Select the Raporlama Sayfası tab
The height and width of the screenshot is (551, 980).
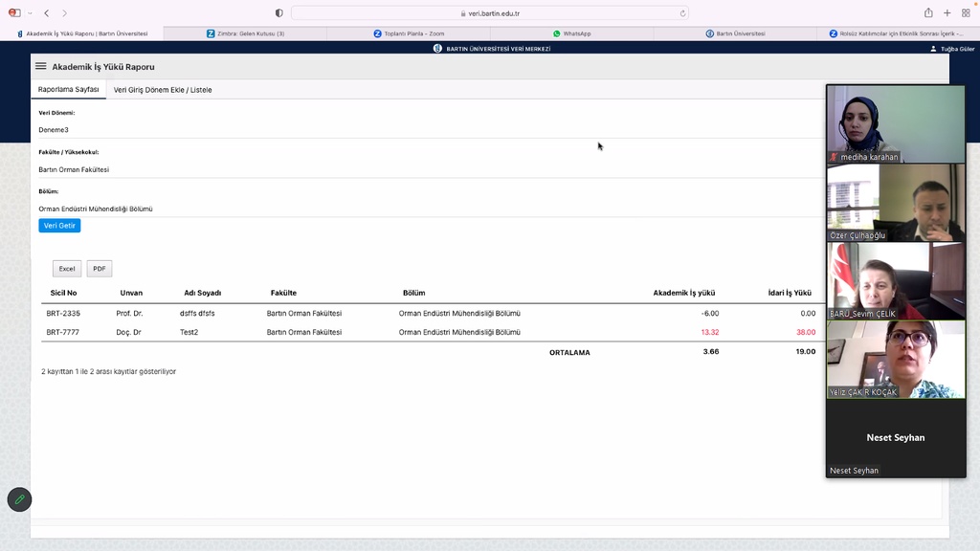(68, 90)
